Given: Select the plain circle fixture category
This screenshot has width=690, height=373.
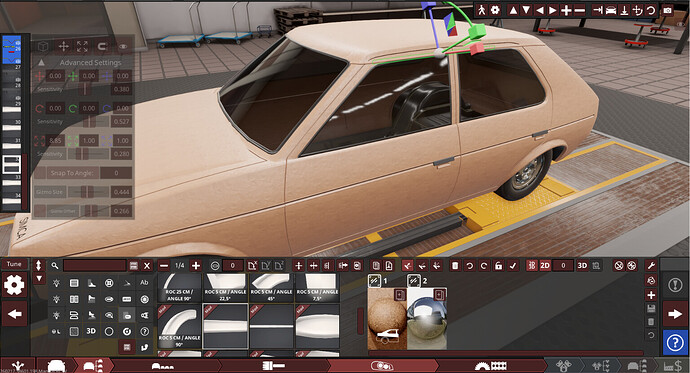Looking at the screenshot, I should pyautogui.click(x=109, y=331).
